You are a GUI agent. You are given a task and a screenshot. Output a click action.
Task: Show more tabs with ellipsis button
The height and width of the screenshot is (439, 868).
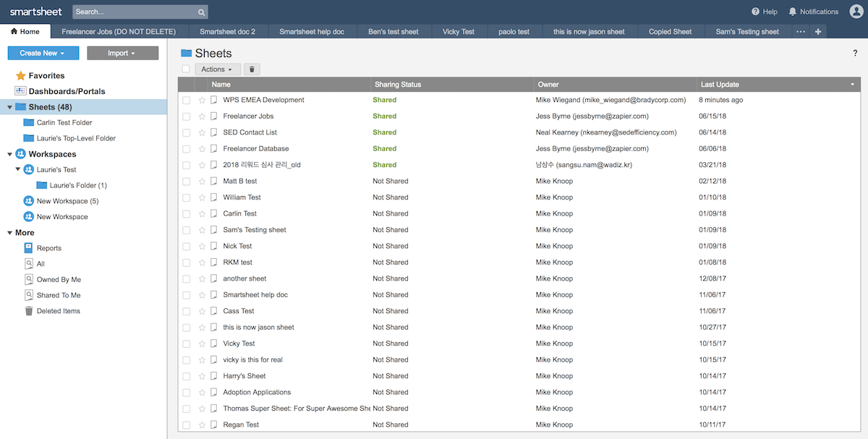(801, 32)
